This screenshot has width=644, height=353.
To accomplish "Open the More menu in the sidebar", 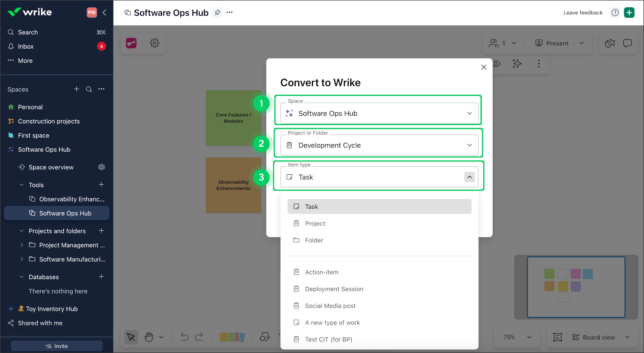I will [25, 60].
